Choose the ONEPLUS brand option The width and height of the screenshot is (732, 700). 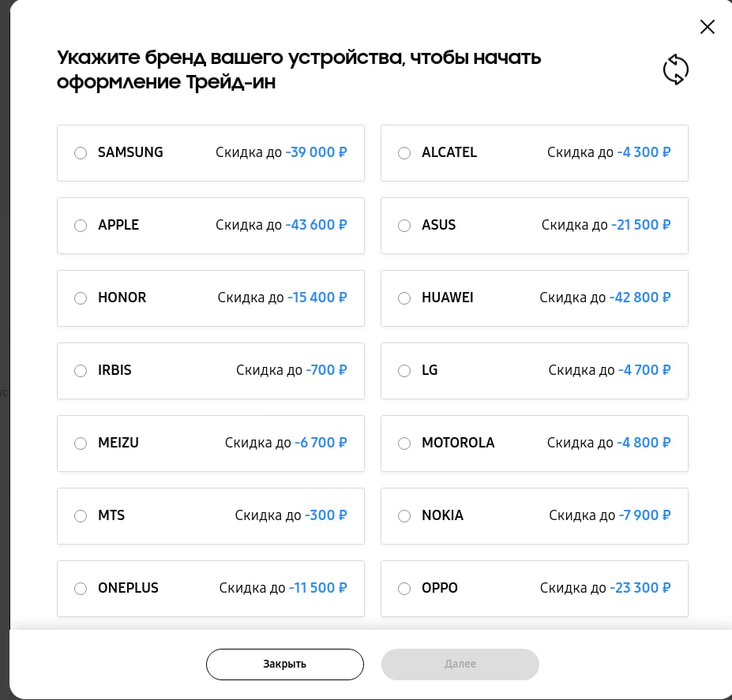tap(211, 589)
